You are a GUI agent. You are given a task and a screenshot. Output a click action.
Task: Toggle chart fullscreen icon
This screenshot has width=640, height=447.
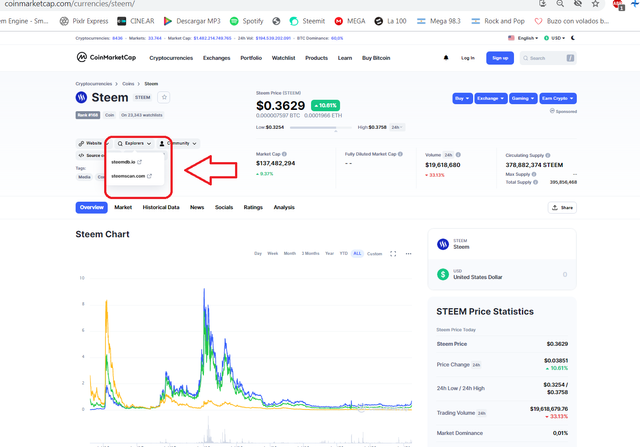[x=393, y=254]
